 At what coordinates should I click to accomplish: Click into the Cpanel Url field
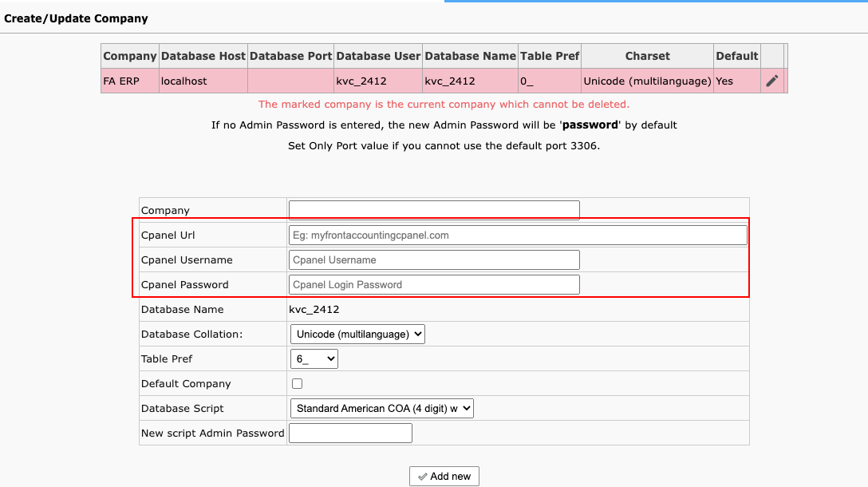point(518,235)
